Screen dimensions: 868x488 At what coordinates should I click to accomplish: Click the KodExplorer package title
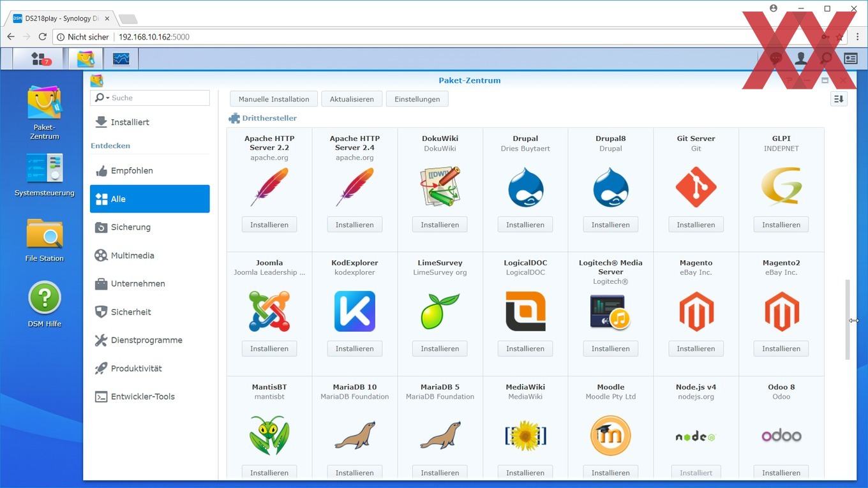pyautogui.click(x=355, y=263)
